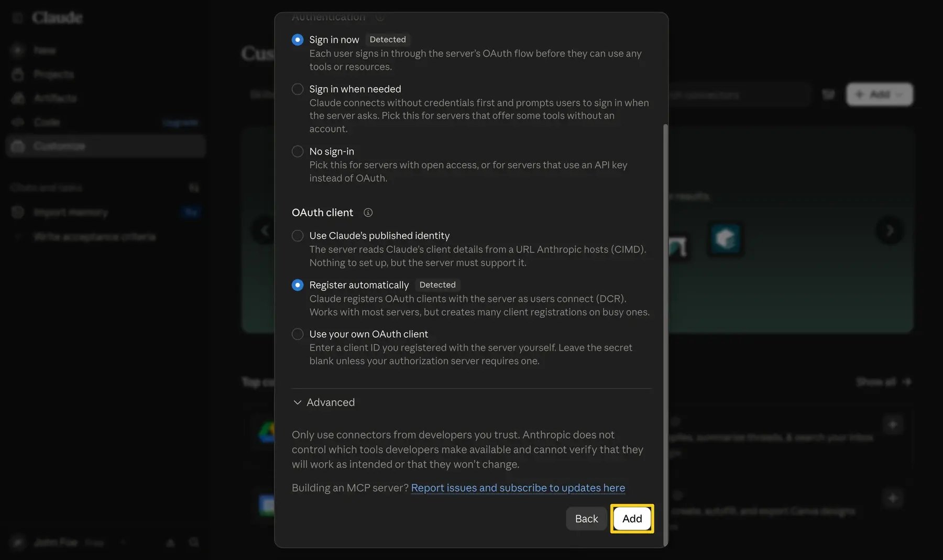Go back with the Back button
The image size is (943, 560).
tap(586, 519)
